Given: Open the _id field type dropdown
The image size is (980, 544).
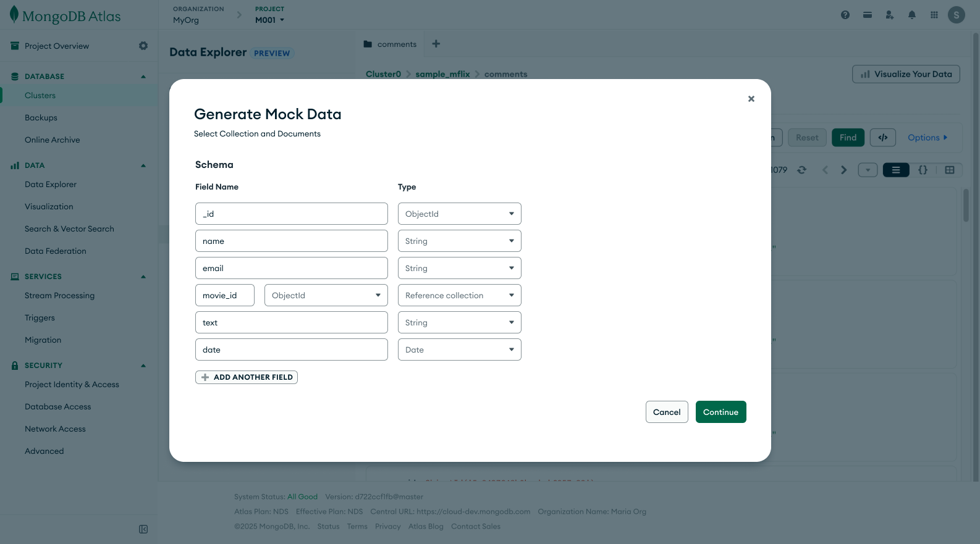Looking at the screenshot, I should (460, 214).
